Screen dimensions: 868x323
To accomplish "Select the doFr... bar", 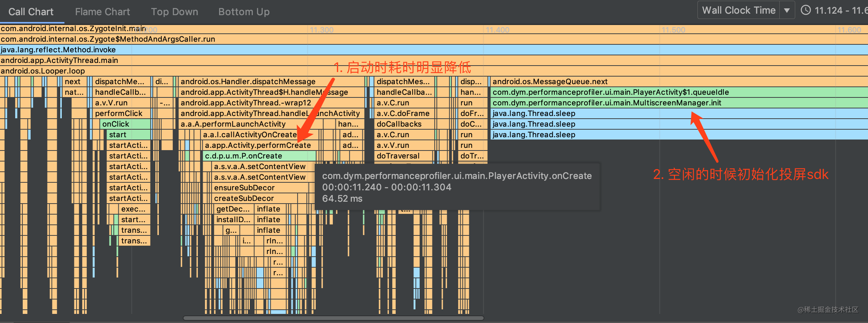I will (x=472, y=113).
